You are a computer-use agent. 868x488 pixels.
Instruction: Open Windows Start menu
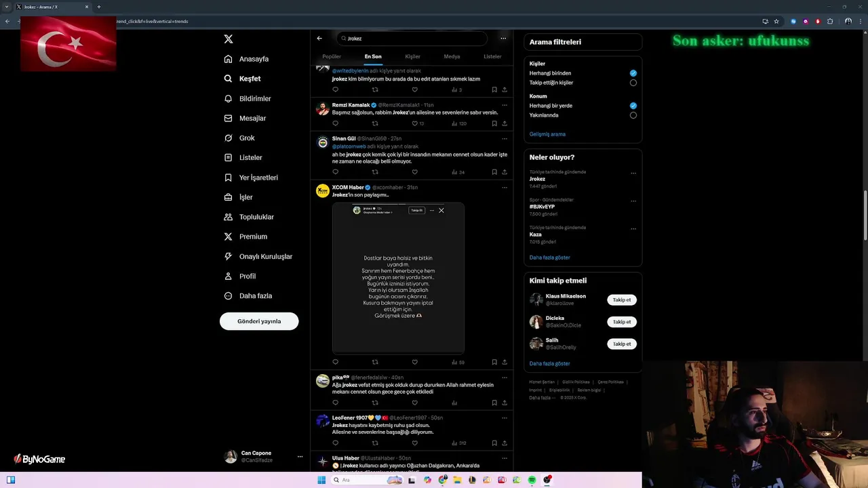[321, 480]
